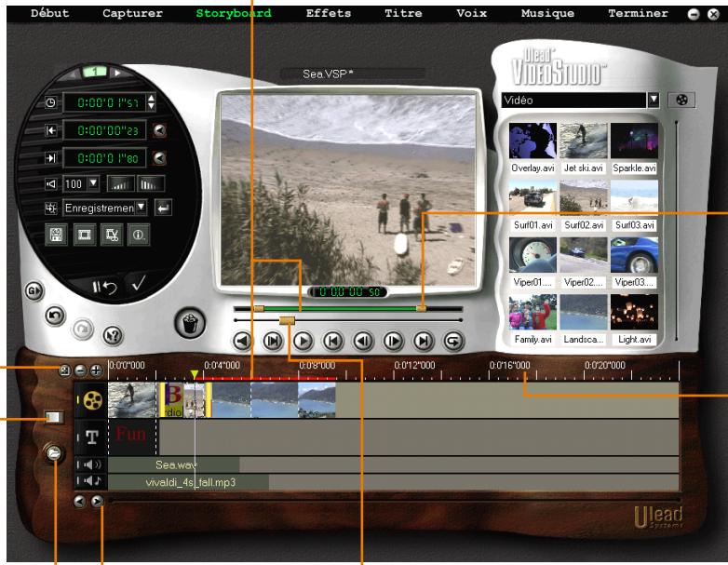The width and height of the screenshot is (728, 565).
Task: Click the trim bar start handle
Action: point(259,308)
